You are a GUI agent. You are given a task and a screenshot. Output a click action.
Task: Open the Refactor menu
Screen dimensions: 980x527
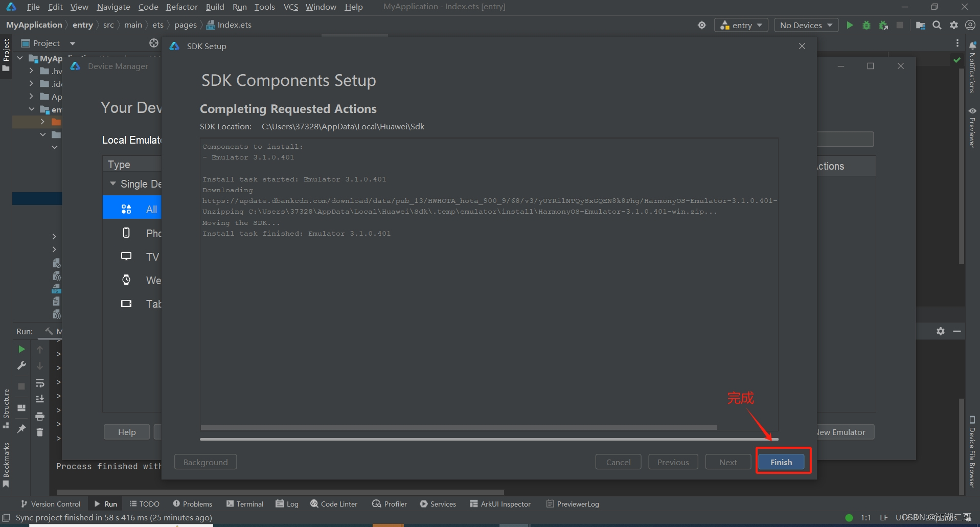(181, 7)
